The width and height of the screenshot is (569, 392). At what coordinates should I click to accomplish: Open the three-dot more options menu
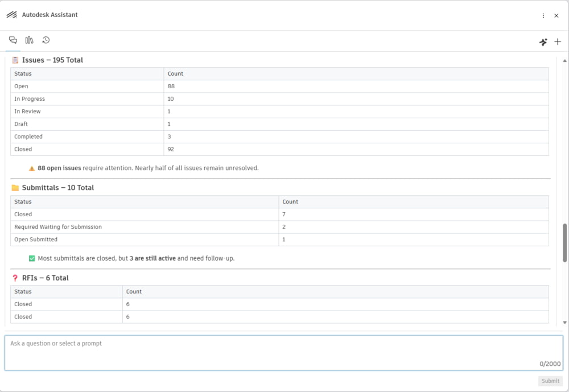[543, 15]
